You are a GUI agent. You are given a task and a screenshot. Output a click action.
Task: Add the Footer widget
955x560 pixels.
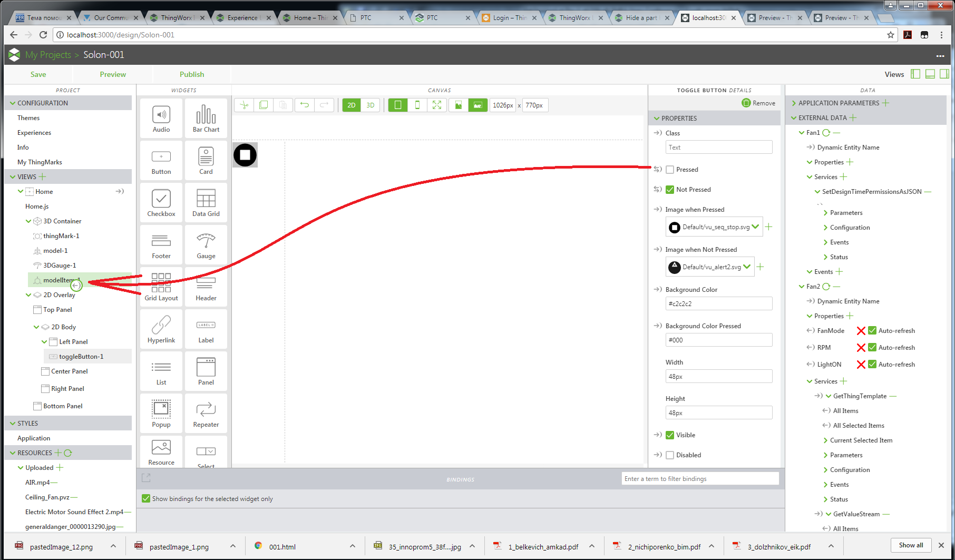161,244
